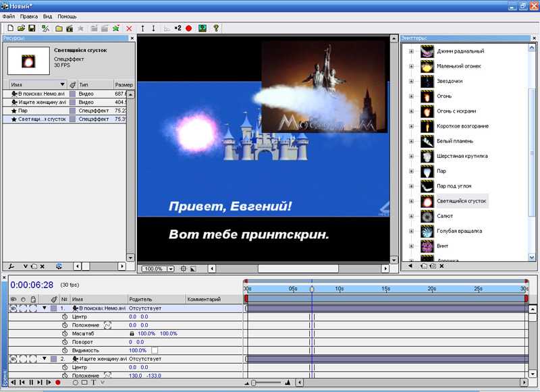Open help via the question mark icon
540x392 pixels.
216,28
